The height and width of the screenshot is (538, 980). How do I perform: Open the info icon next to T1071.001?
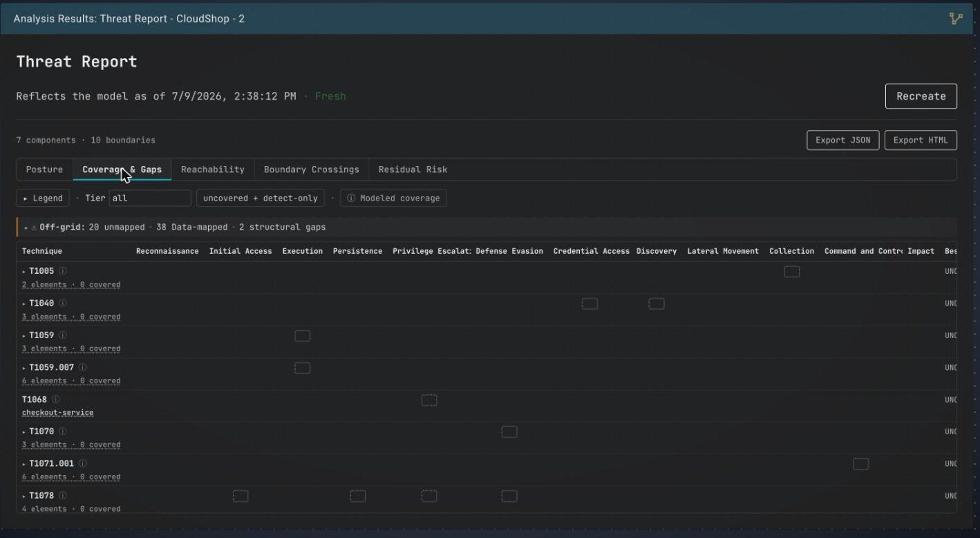pyautogui.click(x=82, y=463)
